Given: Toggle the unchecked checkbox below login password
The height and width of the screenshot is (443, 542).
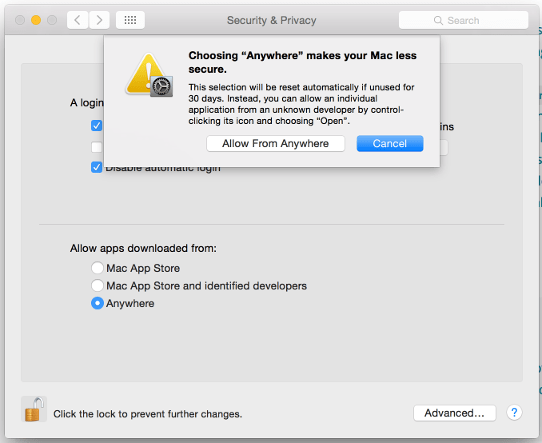Looking at the screenshot, I should [x=96, y=147].
